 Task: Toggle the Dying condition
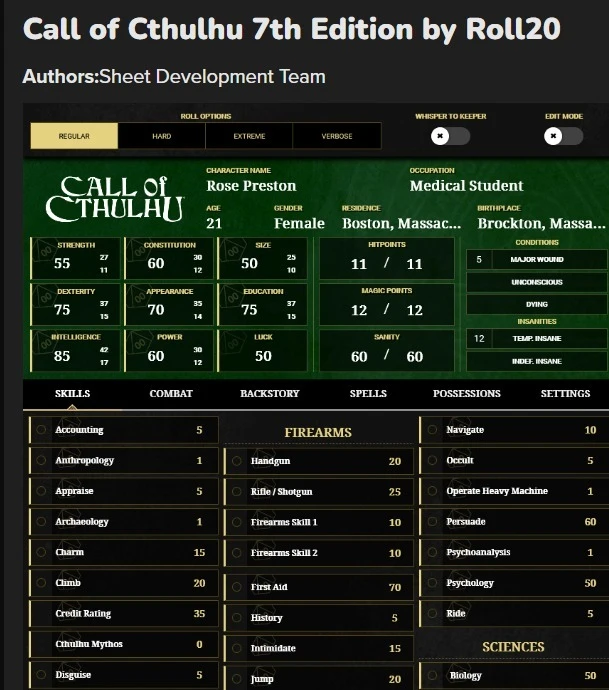[x=537, y=305]
